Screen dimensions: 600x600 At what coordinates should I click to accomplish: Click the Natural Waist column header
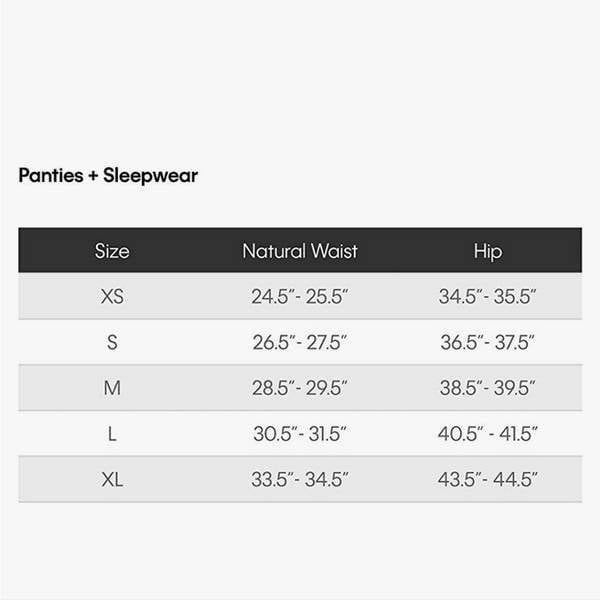tap(300, 251)
